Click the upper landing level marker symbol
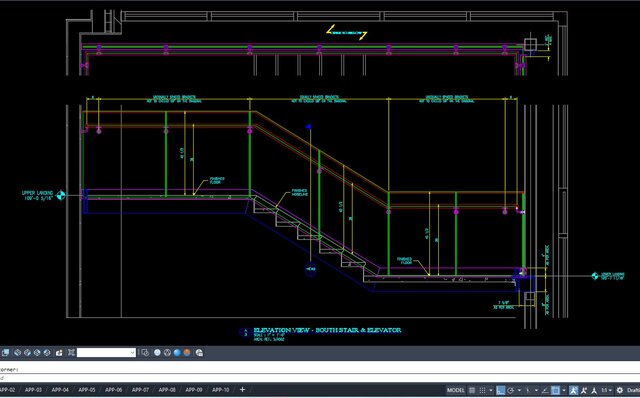The image size is (640, 398). click(60, 196)
